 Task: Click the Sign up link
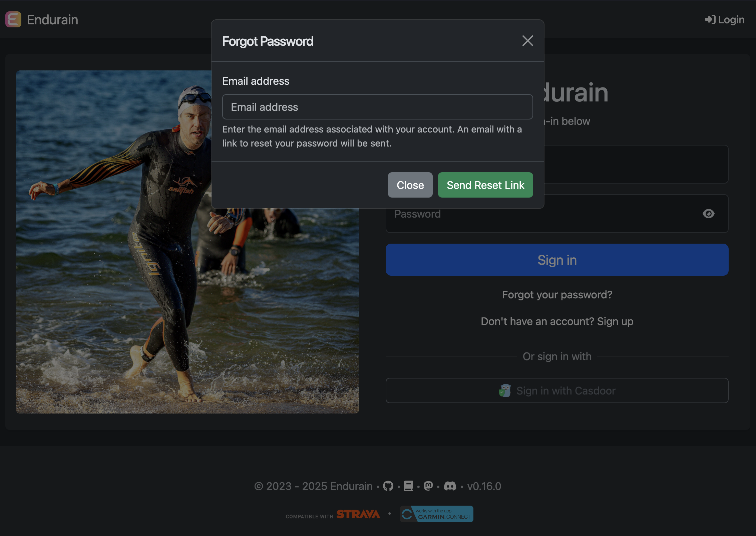pyautogui.click(x=616, y=321)
